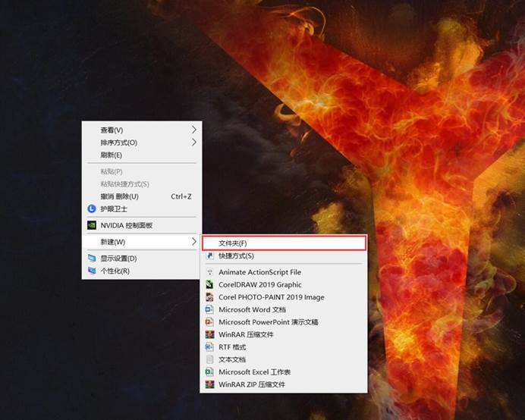Click the Microsoft Word 文档 icon
Screen dimensions: 525x420
tap(210, 309)
